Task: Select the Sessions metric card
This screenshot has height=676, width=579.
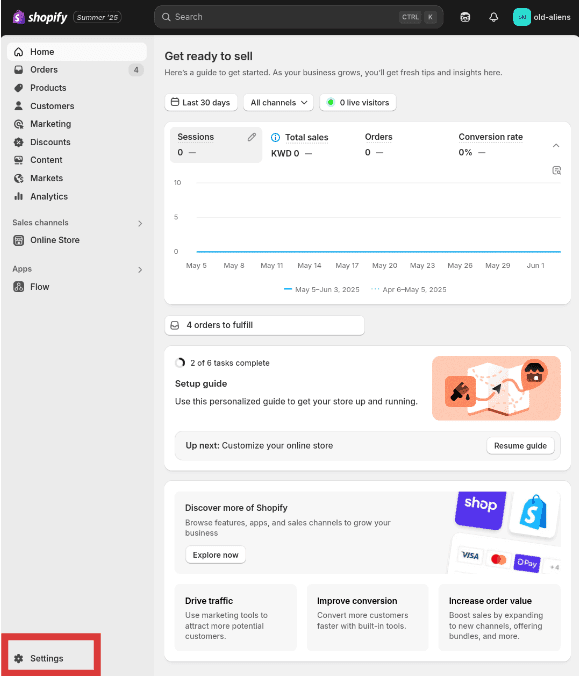Action: pos(216,145)
